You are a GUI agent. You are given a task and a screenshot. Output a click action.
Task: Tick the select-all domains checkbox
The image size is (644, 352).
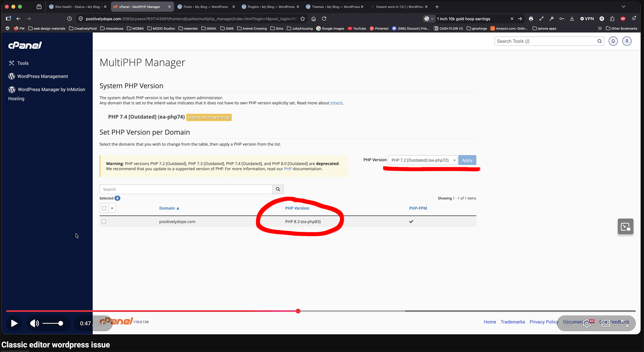(104, 208)
